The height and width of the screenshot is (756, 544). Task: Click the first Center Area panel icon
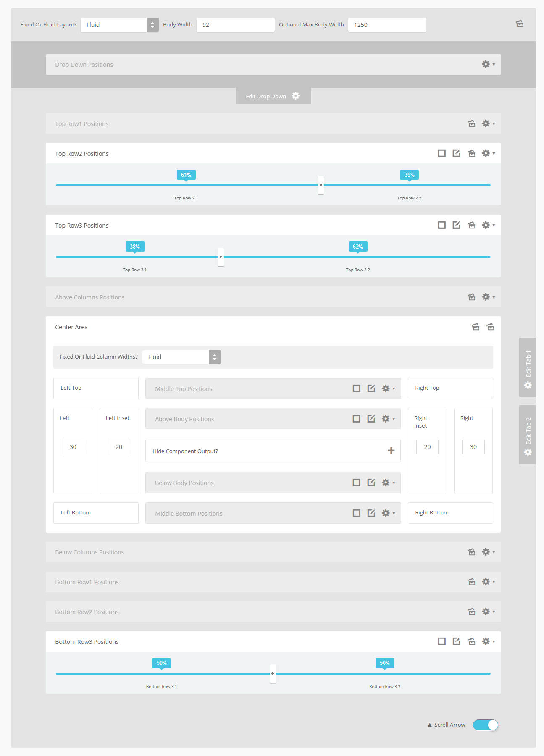coord(476,327)
